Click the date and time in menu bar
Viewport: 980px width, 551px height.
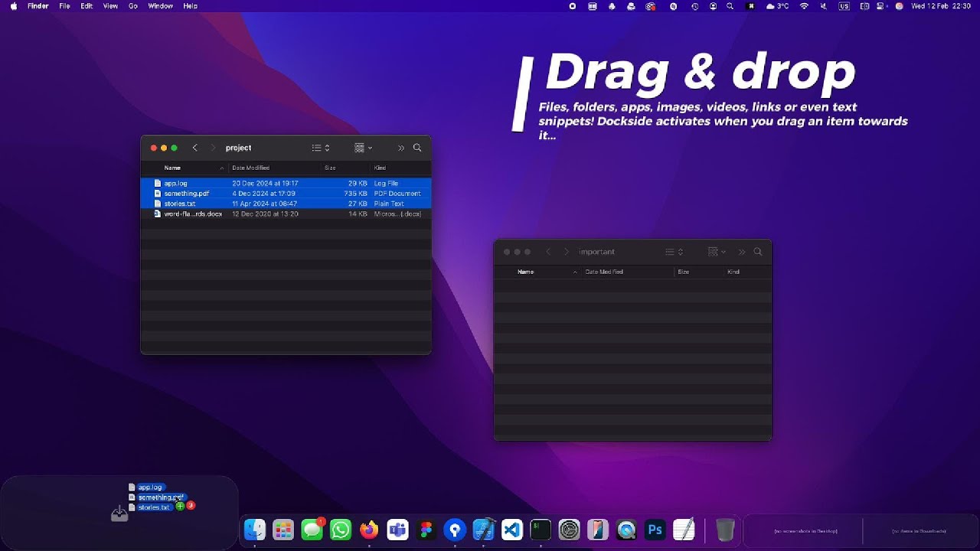click(941, 6)
